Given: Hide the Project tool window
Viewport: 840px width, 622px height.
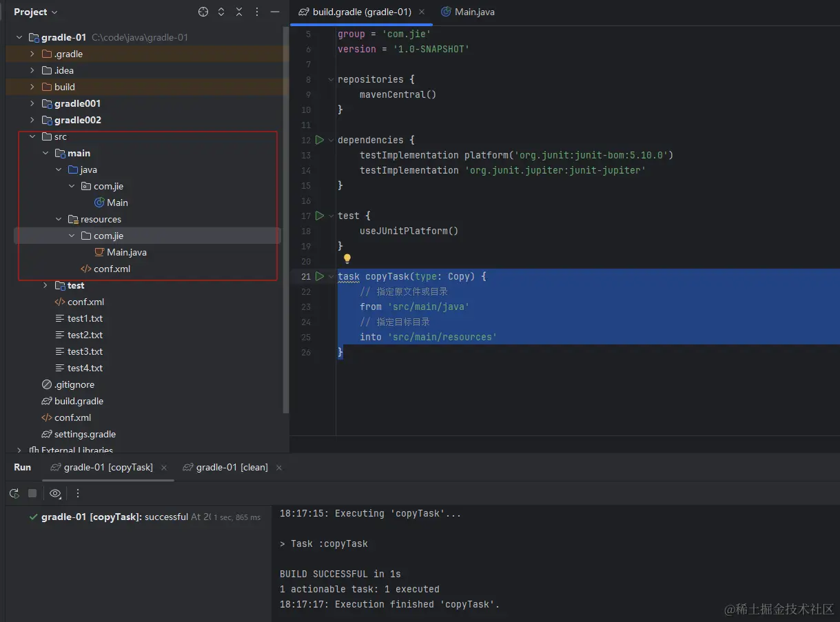Looking at the screenshot, I should (x=275, y=12).
